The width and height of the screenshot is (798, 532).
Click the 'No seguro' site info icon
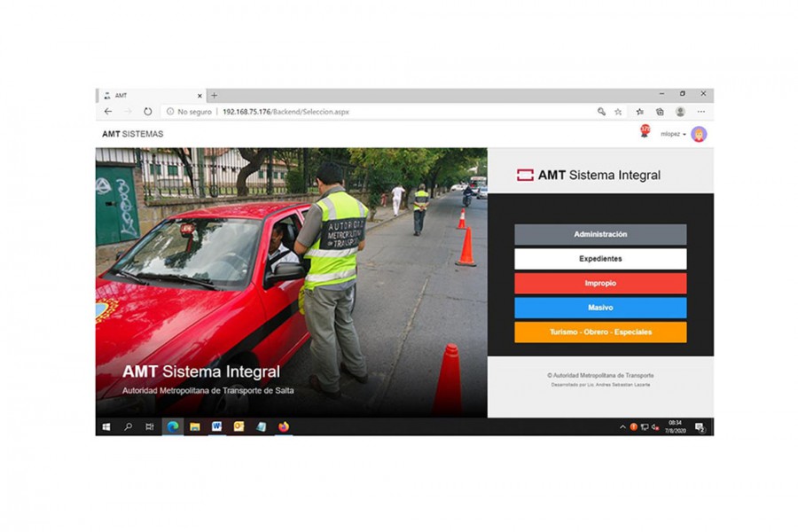pyautogui.click(x=170, y=112)
